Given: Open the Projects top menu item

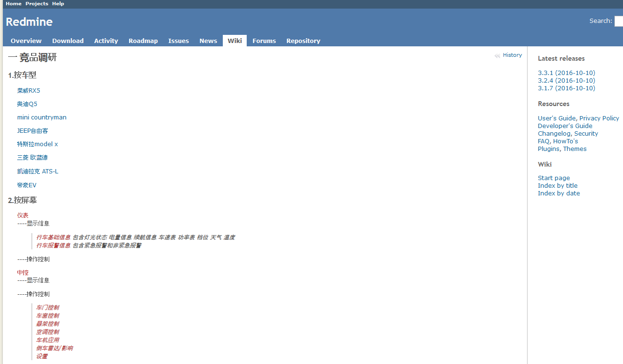Looking at the screenshot, I should [37, 3].
